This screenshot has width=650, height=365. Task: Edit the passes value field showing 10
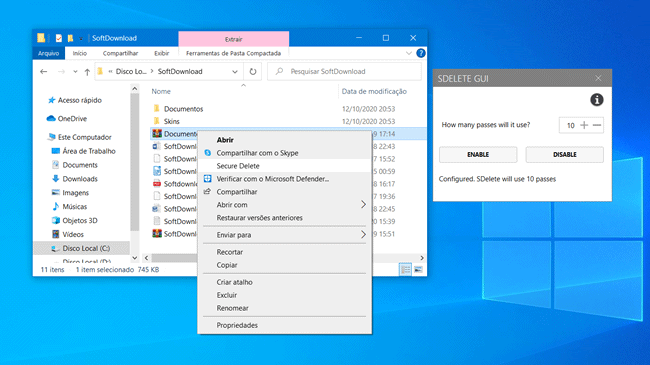570,125
